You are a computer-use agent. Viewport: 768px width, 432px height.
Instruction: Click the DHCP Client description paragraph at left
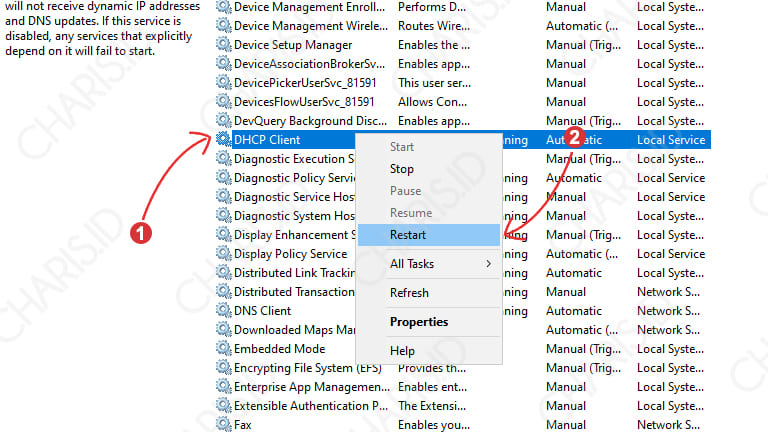tap(102, 28)
